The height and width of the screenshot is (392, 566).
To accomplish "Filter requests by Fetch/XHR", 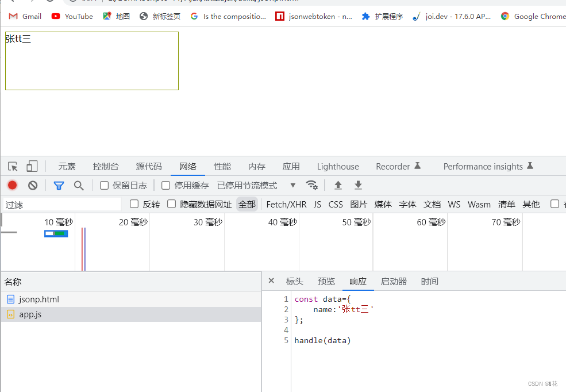I will pyautogui.click(x=286, y=204).
